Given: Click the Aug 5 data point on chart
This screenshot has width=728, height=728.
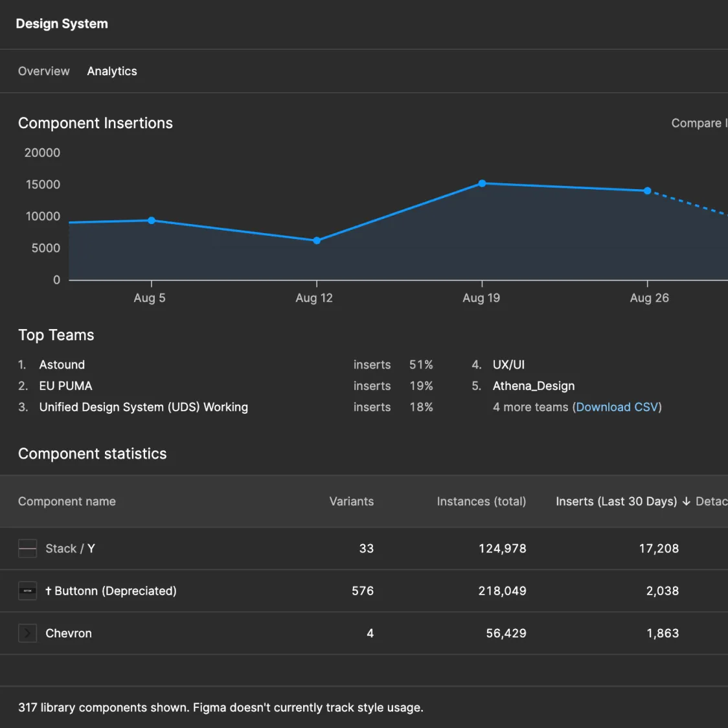Looking at the screenshot, I should coord(152,221).
